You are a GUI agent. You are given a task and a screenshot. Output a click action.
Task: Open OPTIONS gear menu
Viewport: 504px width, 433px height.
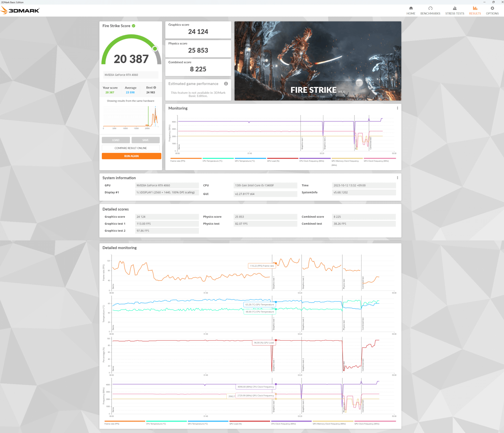click(492, 11)
